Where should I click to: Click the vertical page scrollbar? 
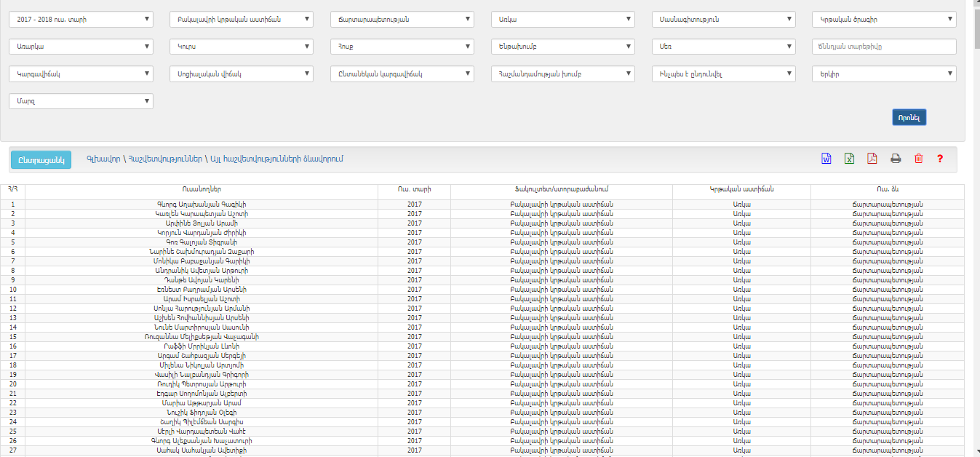click(974, 218)
